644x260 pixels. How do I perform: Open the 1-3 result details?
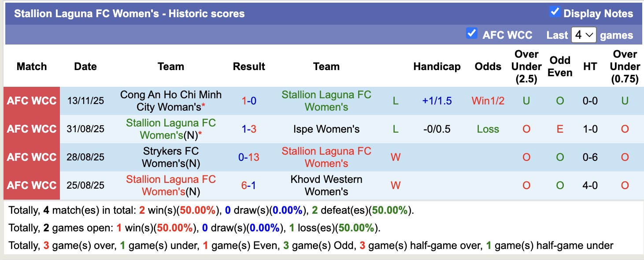pos(249,129)
